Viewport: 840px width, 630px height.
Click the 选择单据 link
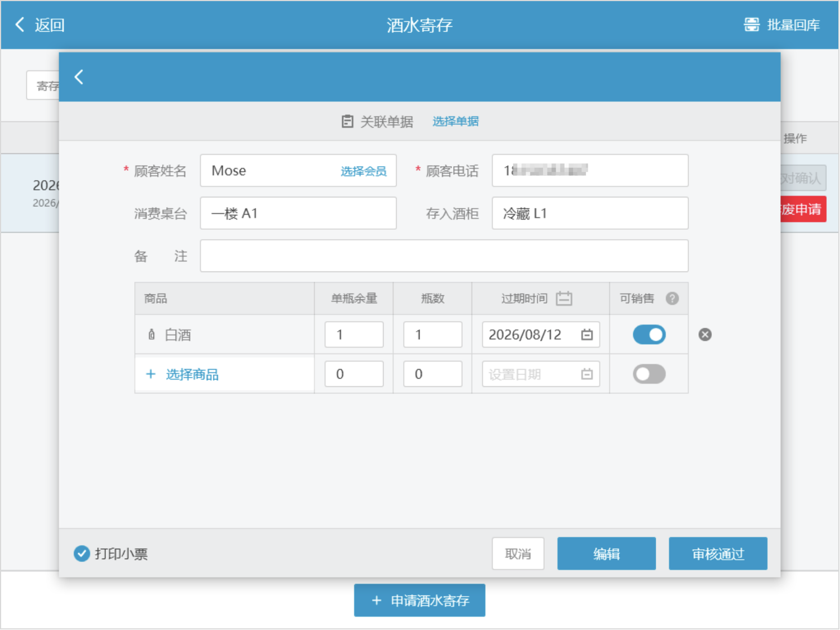coord(455,122)
